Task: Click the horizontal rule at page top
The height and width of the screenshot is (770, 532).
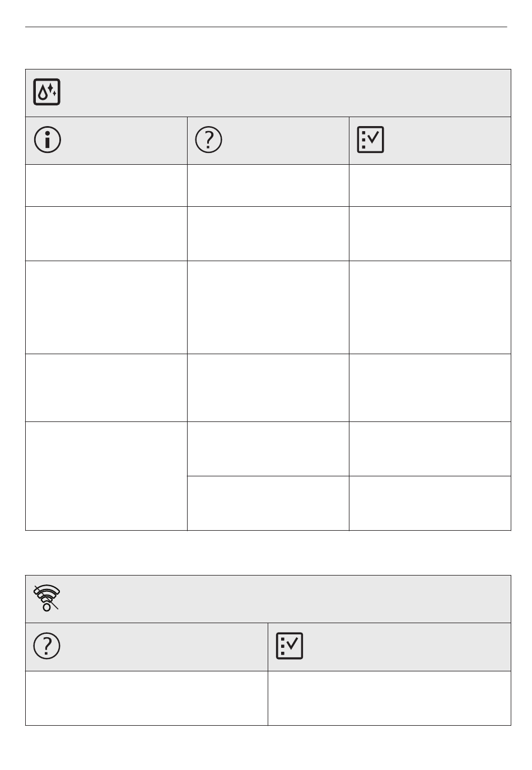Action: pos(266,27)
